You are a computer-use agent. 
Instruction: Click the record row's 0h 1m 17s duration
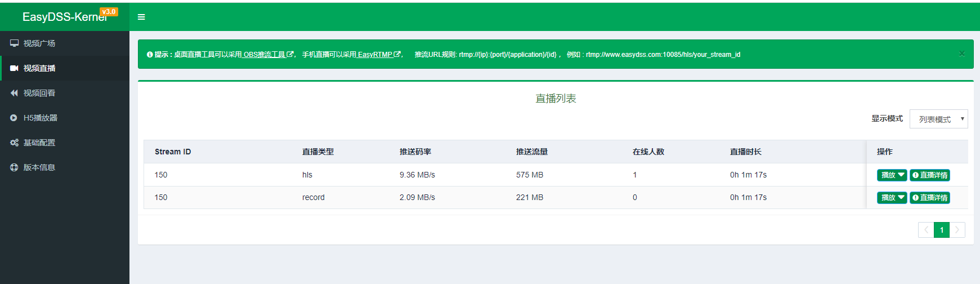(749, 197)
